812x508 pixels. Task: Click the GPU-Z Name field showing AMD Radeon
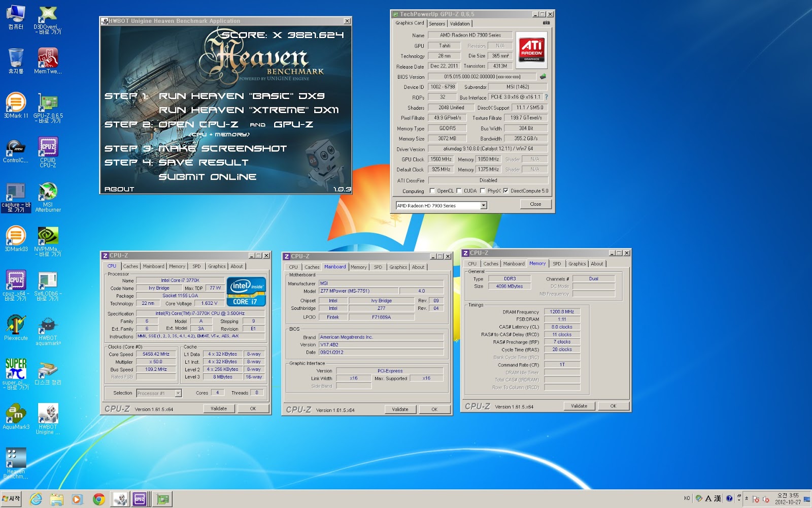click(470, 36)
